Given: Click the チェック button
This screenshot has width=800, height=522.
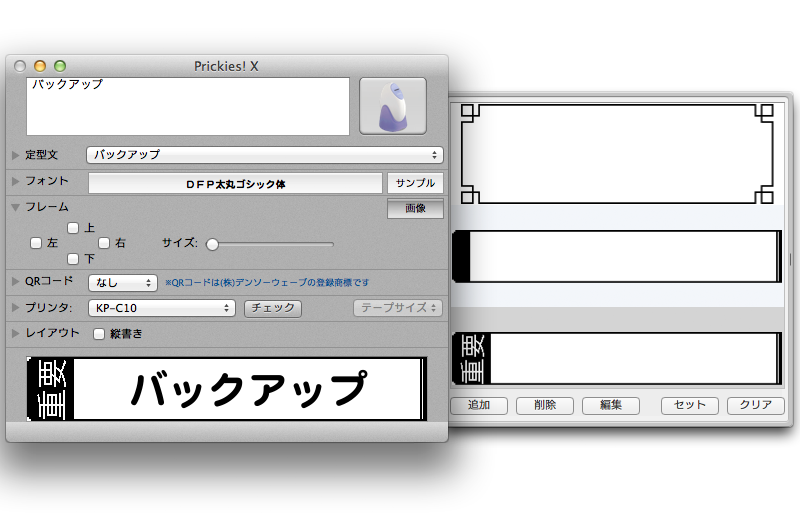Looking at the screenshot, I should 273,308.
